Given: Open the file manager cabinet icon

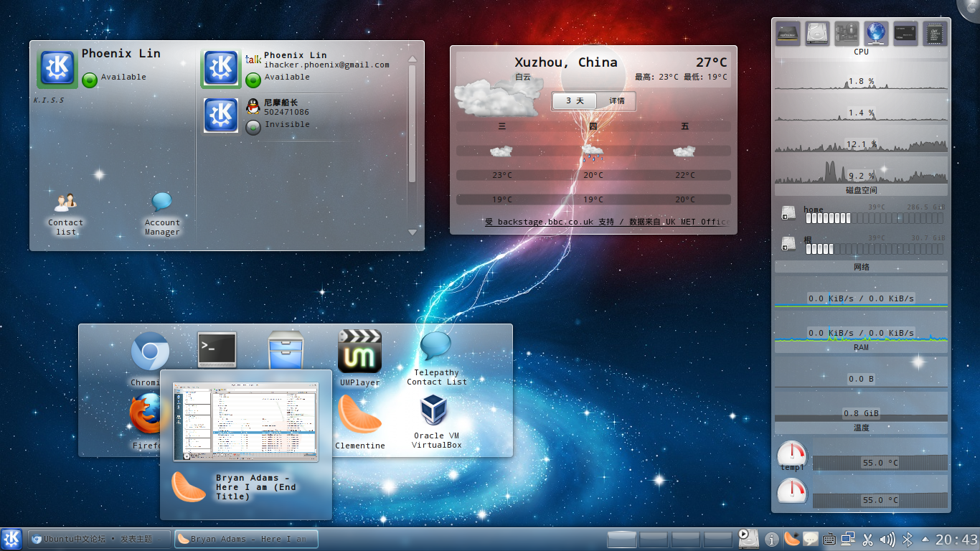Looking at the screenshot, I should tap(286, 352).
